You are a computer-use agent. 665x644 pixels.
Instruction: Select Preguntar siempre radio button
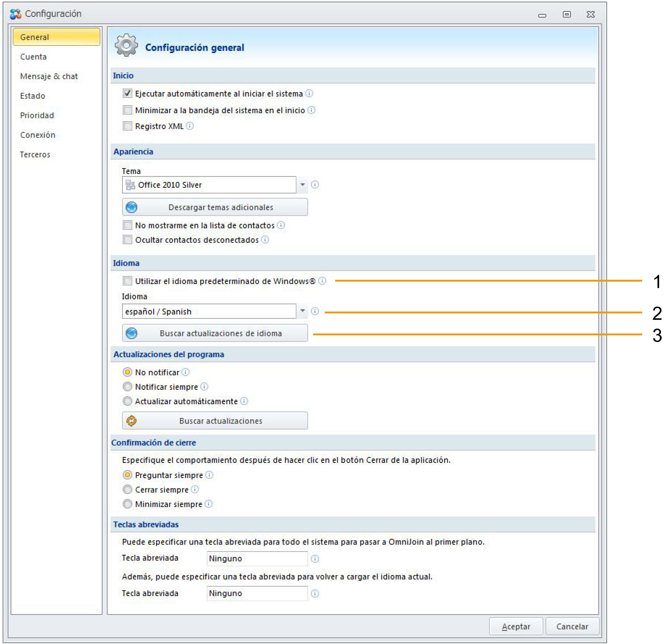(127, 475)
